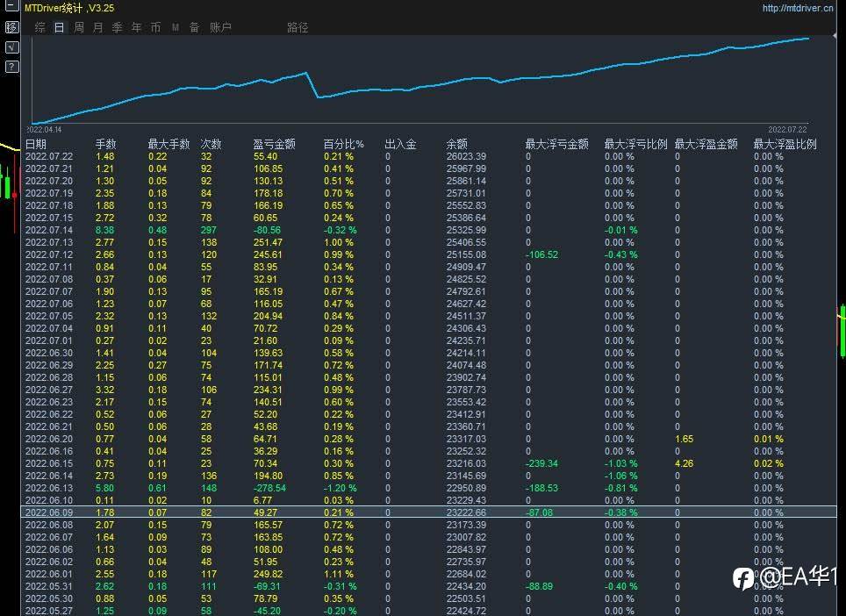Image resolution: width=846 pixels, height=616 pixels.
Task: Open the help ? icon
Action: click(x=12, y=67)
